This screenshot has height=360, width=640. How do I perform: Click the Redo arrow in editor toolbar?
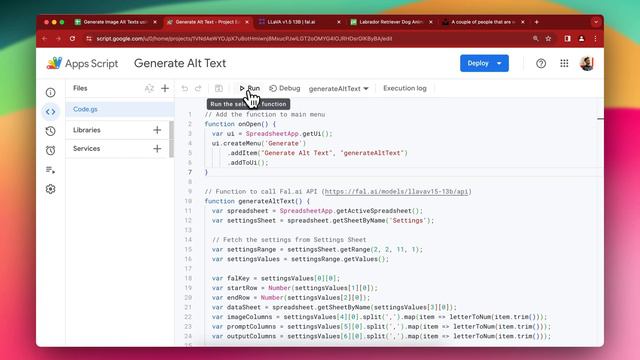point(198,88)
